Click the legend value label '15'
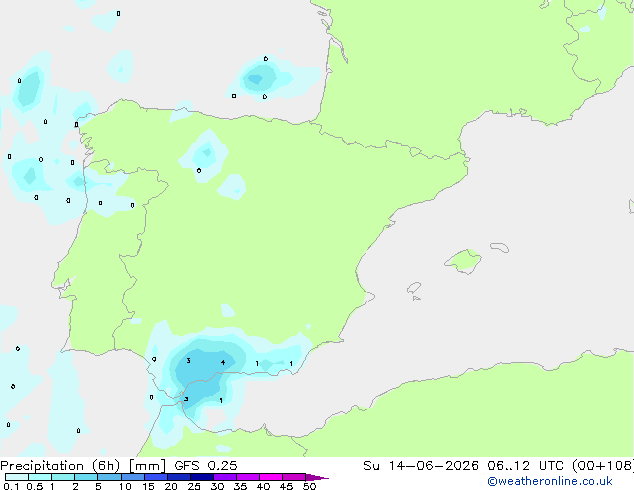This screenshot has width=634, height=490. (148, 486)
